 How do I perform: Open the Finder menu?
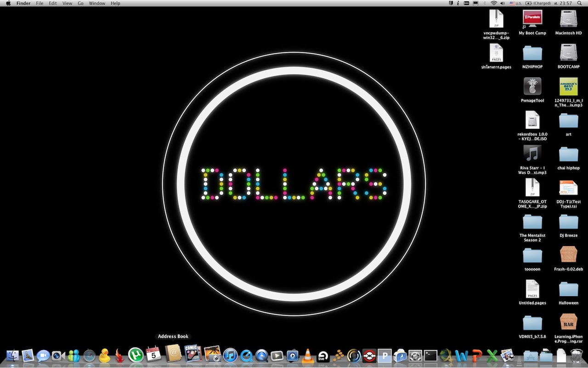pos(23,3)
